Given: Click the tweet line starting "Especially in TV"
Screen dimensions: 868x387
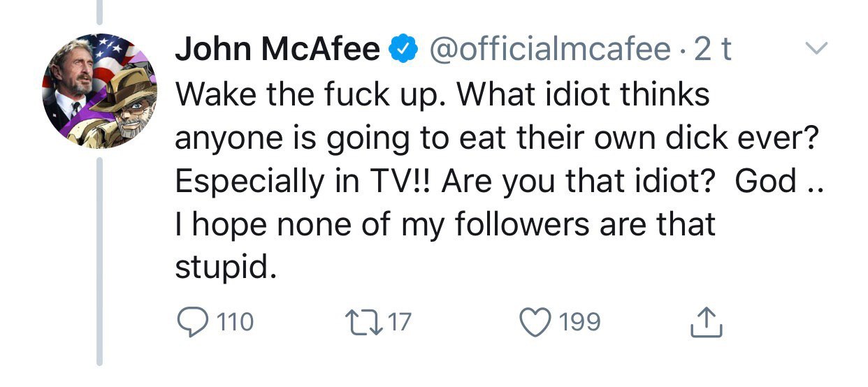Looking at the screenshot, I should (496, 182).
